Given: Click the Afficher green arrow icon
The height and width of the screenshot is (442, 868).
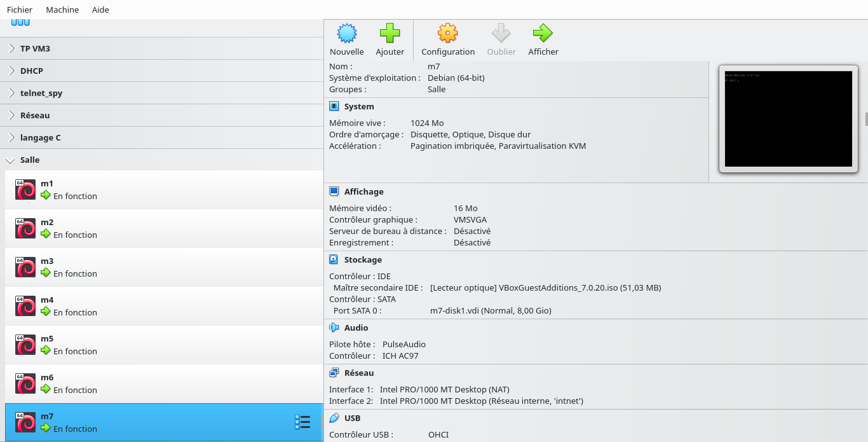Looking at the screenshot, I should (543, 33).
